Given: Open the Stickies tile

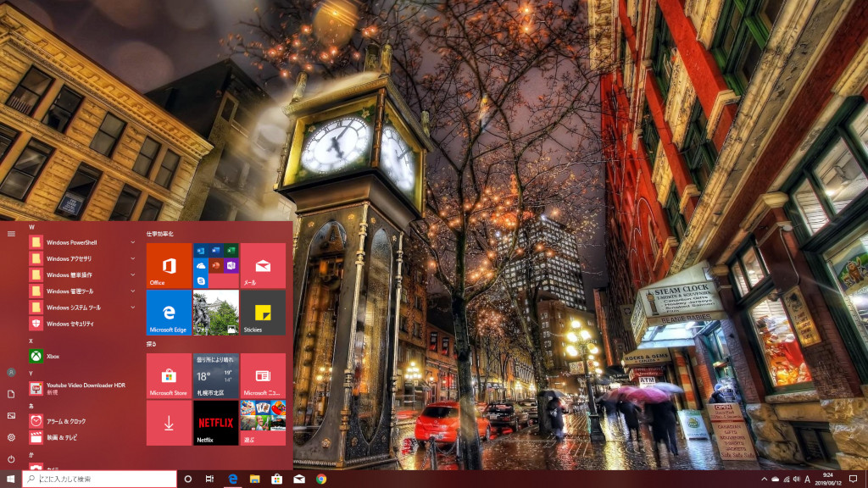Looking at the screenshot, I should point(263,313).
